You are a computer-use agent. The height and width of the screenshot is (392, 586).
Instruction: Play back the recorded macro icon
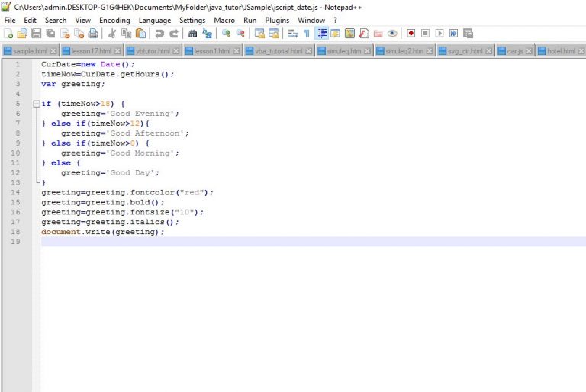(x=439, y=34)
